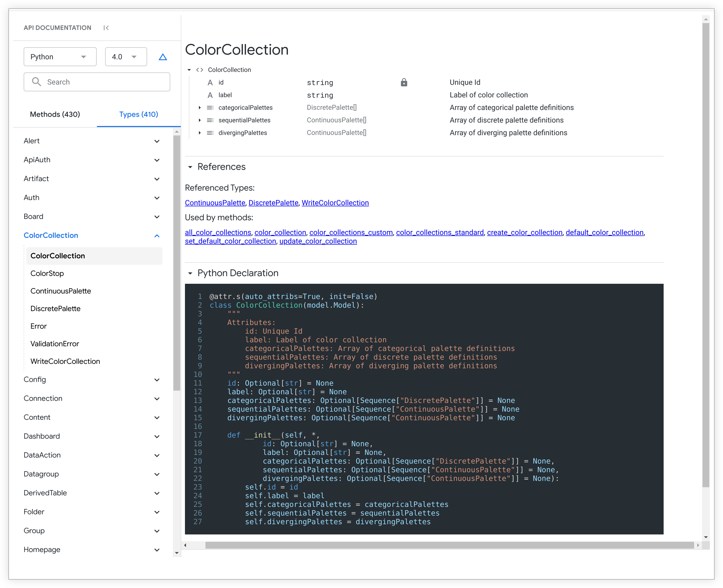Click the blue triangle compare icon
Screen dimensions: 723x588
coord(163,57)
